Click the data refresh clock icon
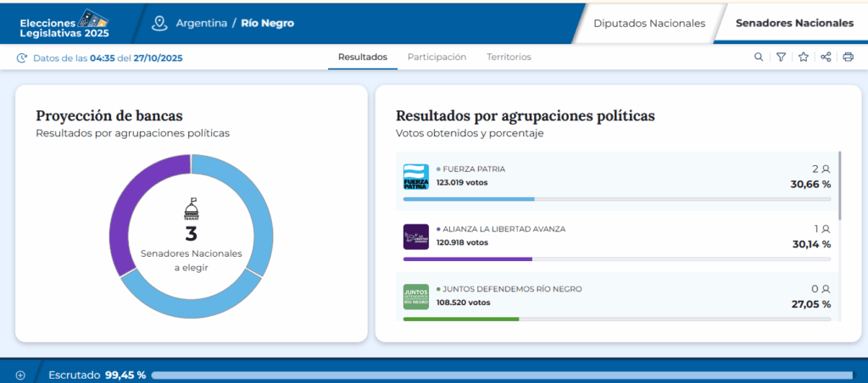The width and height of the screenshot is (868, 383). 22,58
